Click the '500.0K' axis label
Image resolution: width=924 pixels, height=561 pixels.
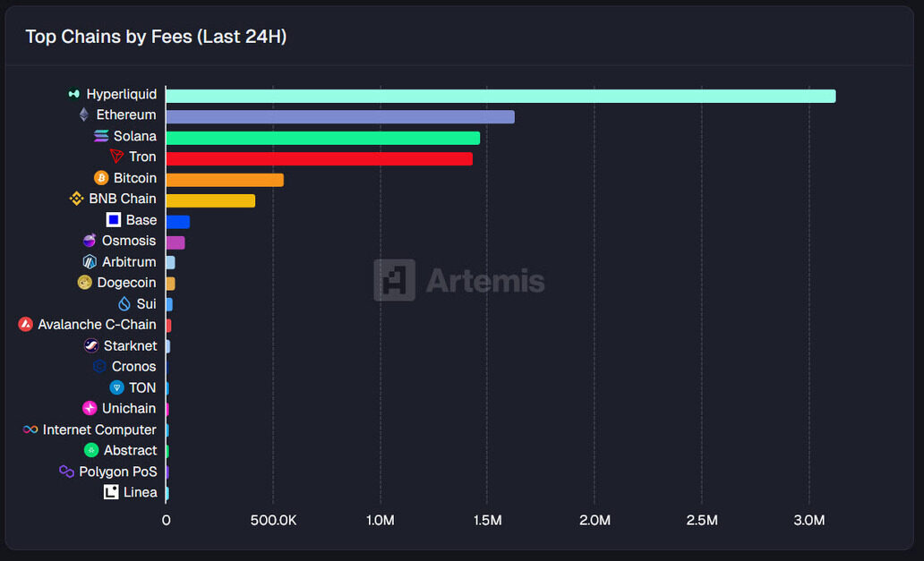[x=273, y=521]
